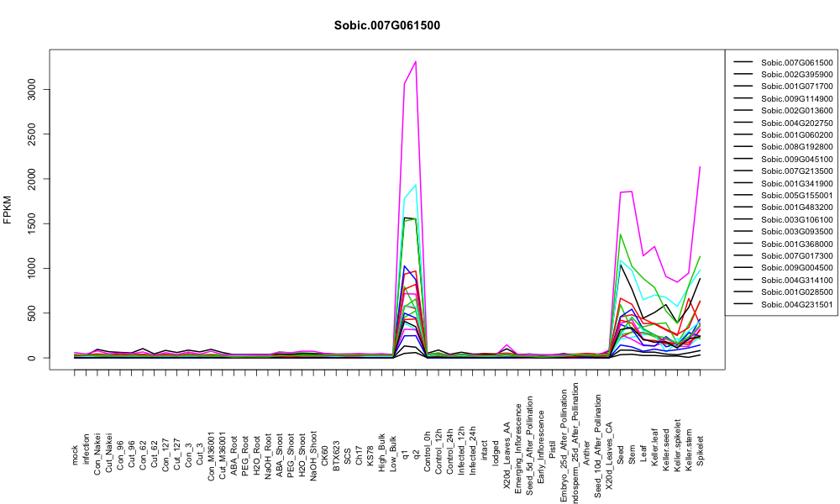Click the FPKM y-axis label
The height and width of the screenshot is (504, 840).
point(8,209)
